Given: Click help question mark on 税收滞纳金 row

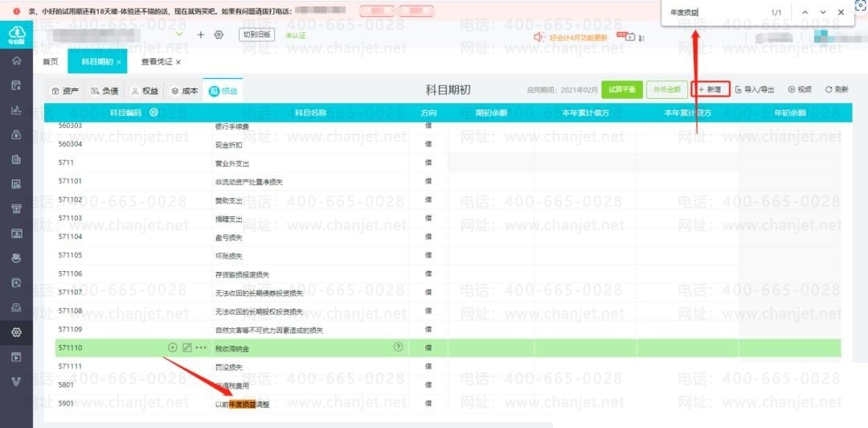Looking at the screenshot, I should click(398, 348).
